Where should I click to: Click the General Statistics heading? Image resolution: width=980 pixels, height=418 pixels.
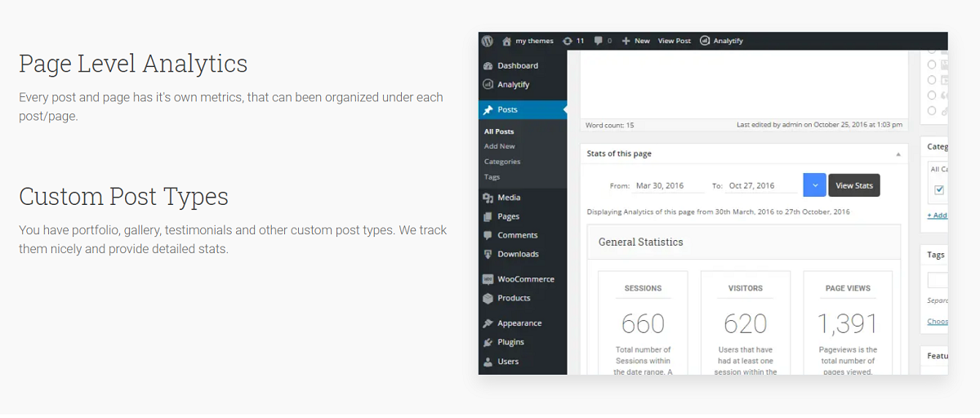641,242
